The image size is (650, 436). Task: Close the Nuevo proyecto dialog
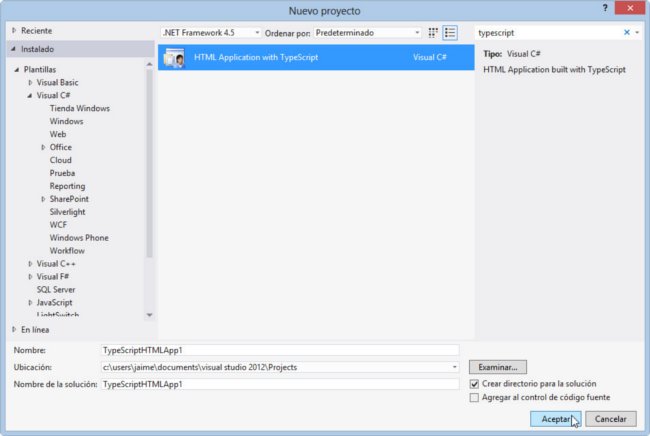pos(630,8)
